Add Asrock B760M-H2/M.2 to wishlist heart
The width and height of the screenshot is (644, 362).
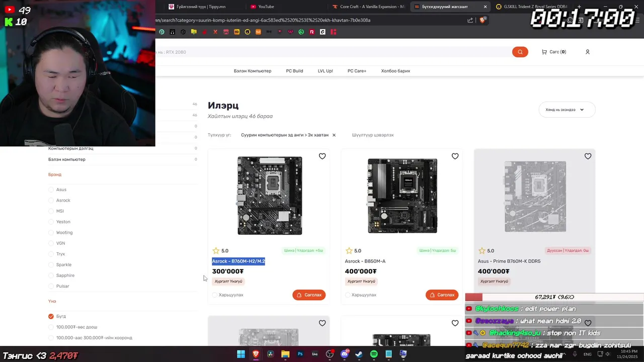click(x=322, y=156)
